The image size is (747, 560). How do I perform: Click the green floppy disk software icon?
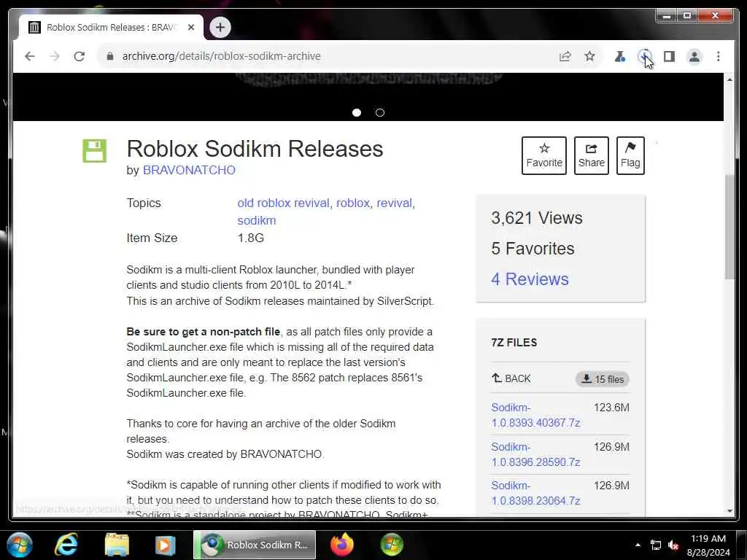[x=94, y=151]
